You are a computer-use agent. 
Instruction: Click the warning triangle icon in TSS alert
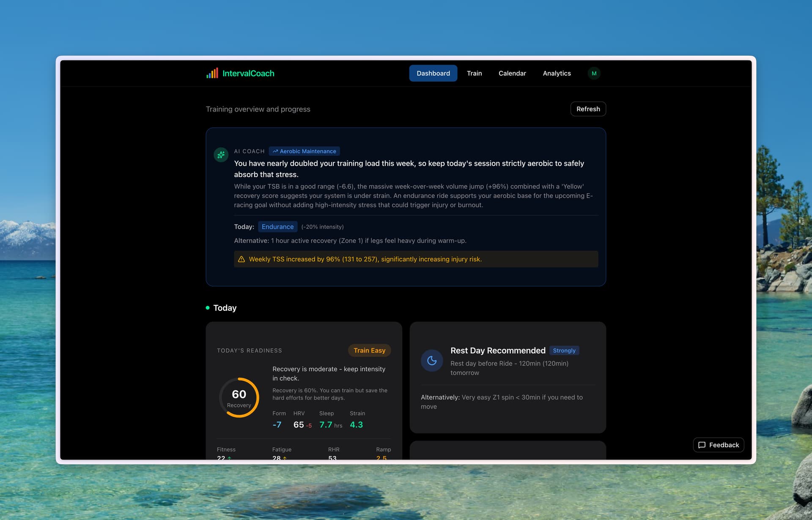[x=241, y=259]
